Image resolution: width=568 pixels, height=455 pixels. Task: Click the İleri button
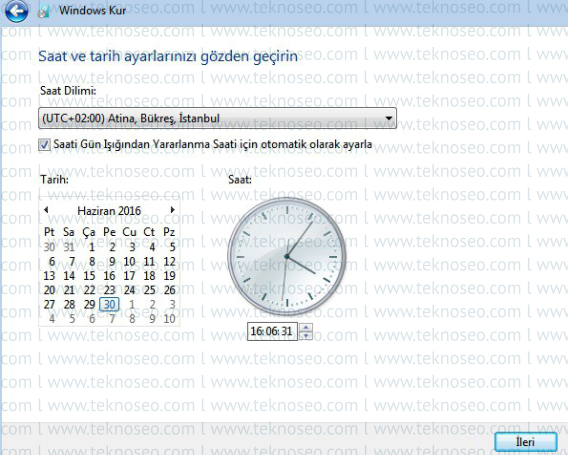click(526, 442)
